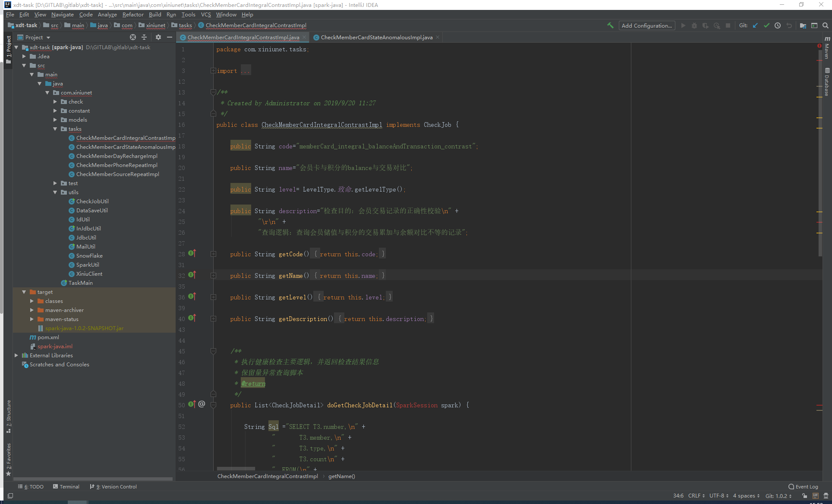Viewport: 832px width, 504px height.
Task: Expand the External Libraries node
Action: [16, 356]
